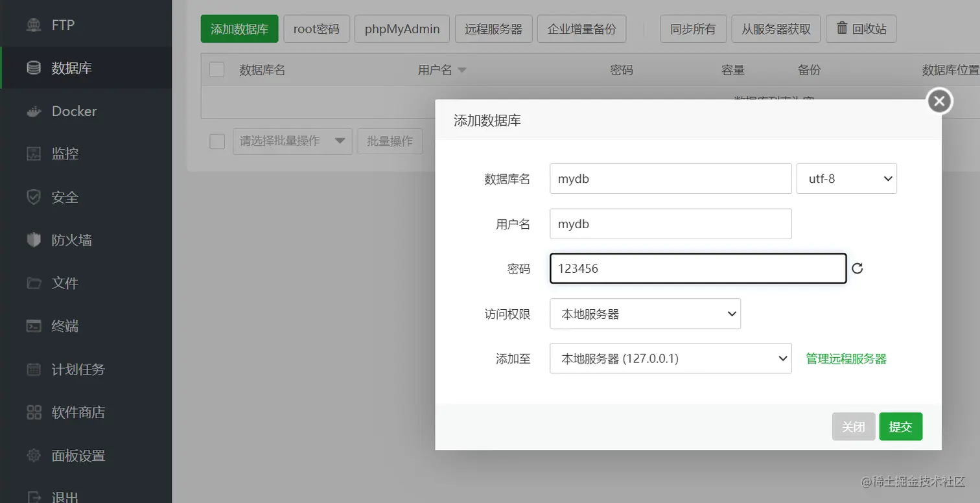Open 终端 in the sidebar
This screenshot has width=980, height=503.
pos(86,326)
